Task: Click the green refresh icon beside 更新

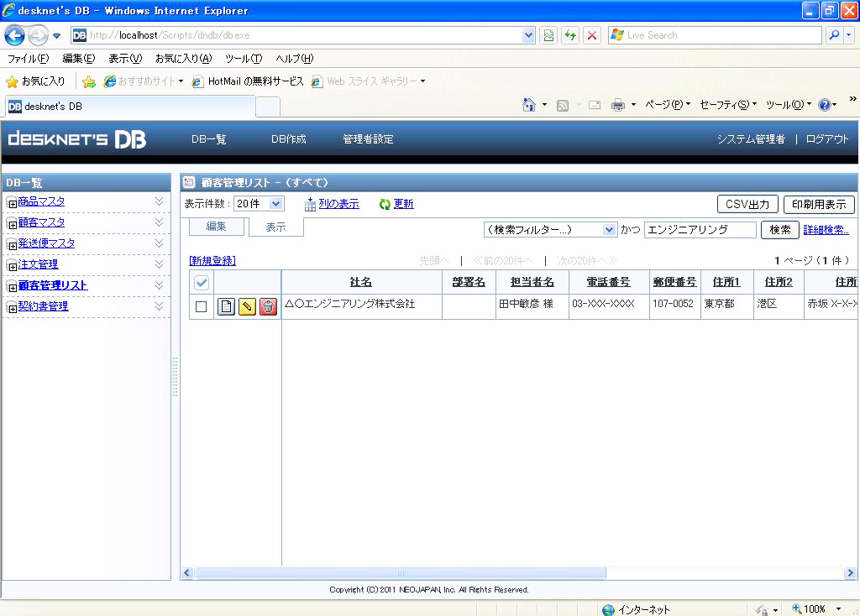Action: pyautogui.click(x=385, y=204)
